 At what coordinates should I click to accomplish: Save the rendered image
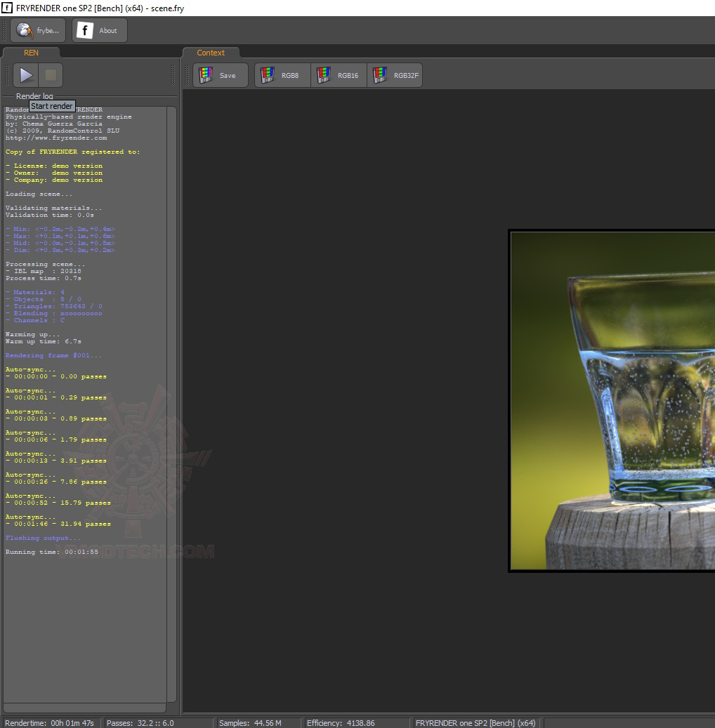point(221,75)
